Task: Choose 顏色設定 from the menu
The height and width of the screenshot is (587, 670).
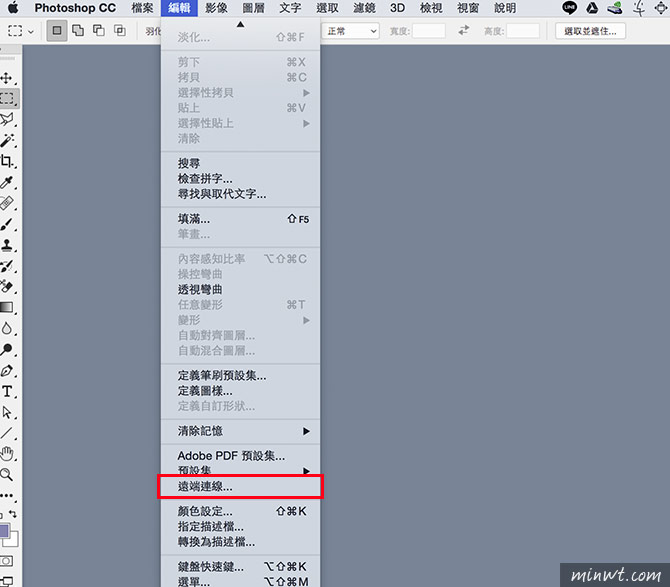Action: (x=240, y=511)
